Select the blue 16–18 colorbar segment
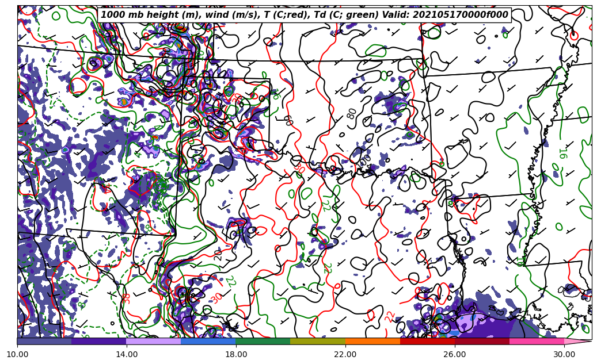The image size is (597, 364). (208, 341)
